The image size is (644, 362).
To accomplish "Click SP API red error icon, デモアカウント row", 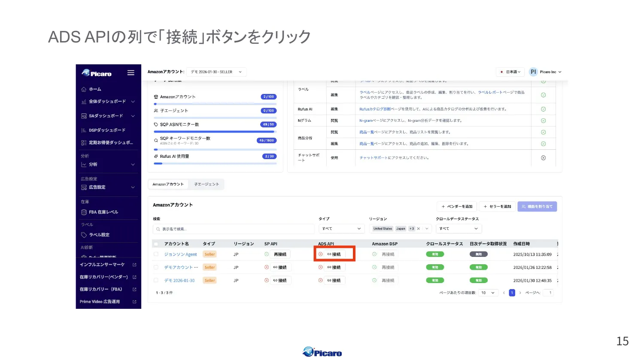I will pos(267,267).
